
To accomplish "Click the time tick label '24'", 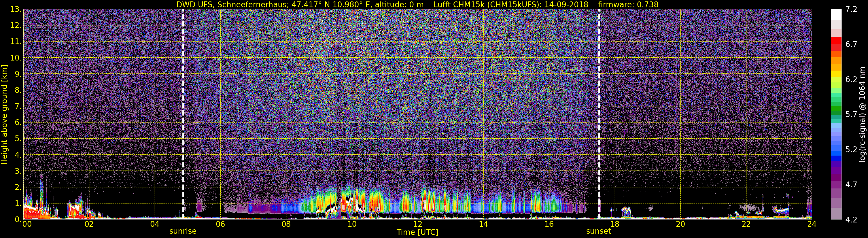I will [x=812, y=224].
